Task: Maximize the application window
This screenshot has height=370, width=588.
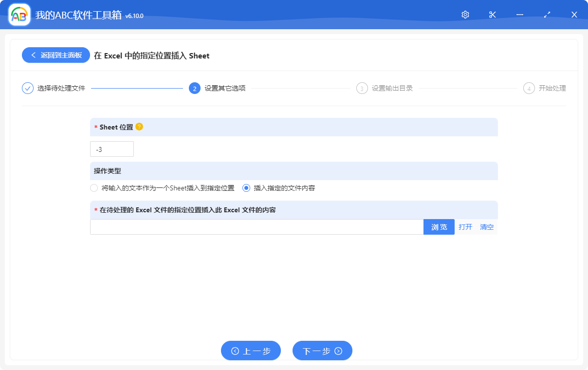Action: (x=547, y=15)
